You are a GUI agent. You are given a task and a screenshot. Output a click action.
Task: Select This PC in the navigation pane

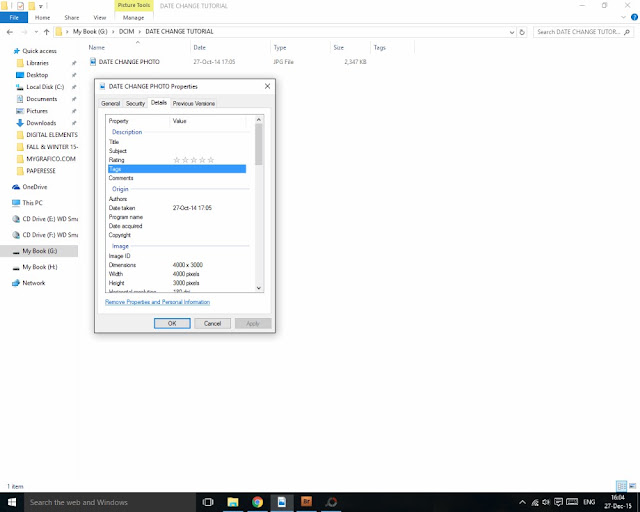(x=32, y=203)
